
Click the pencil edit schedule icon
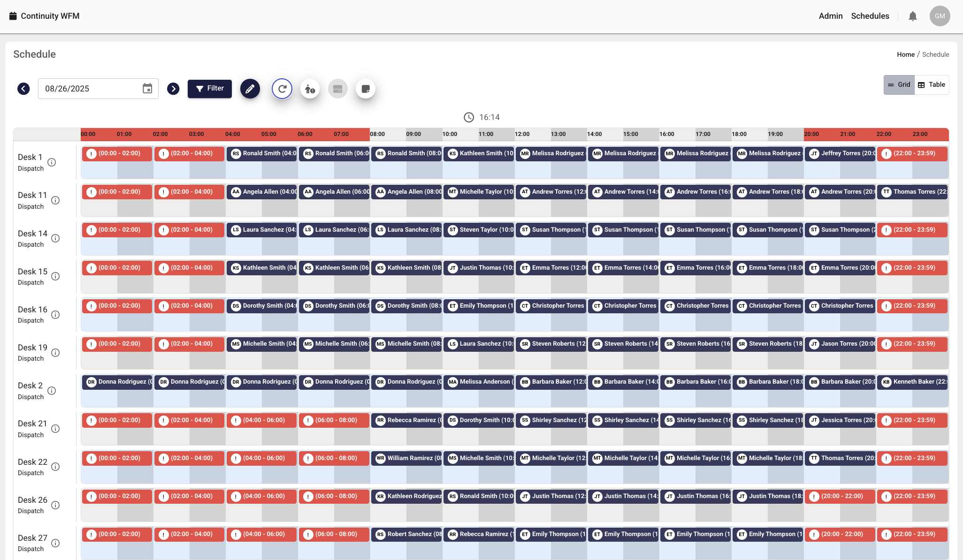coord(250,89)
